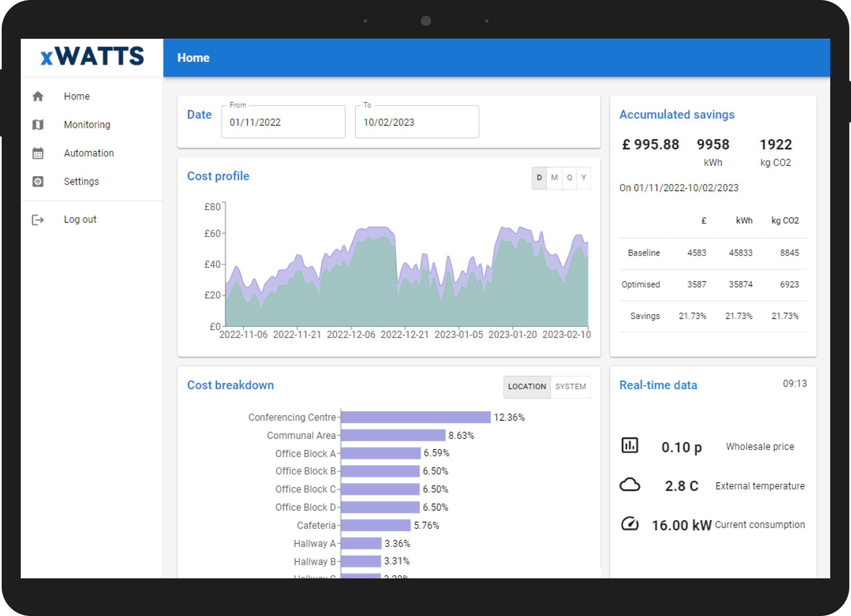Select SYSTEM cost breakdown tab
The height and width of the screenshot is (616, 851).
(x=570, y=387)
